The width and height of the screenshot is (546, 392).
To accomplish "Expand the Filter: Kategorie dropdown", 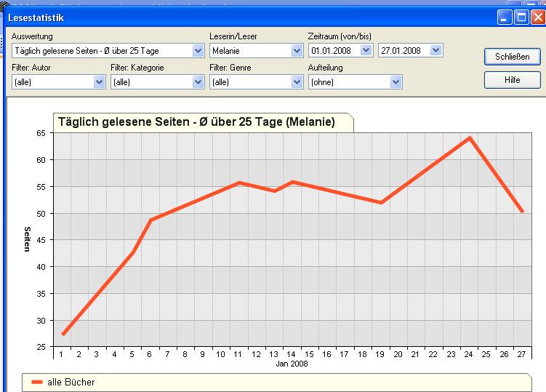I will tap(198, 82).
